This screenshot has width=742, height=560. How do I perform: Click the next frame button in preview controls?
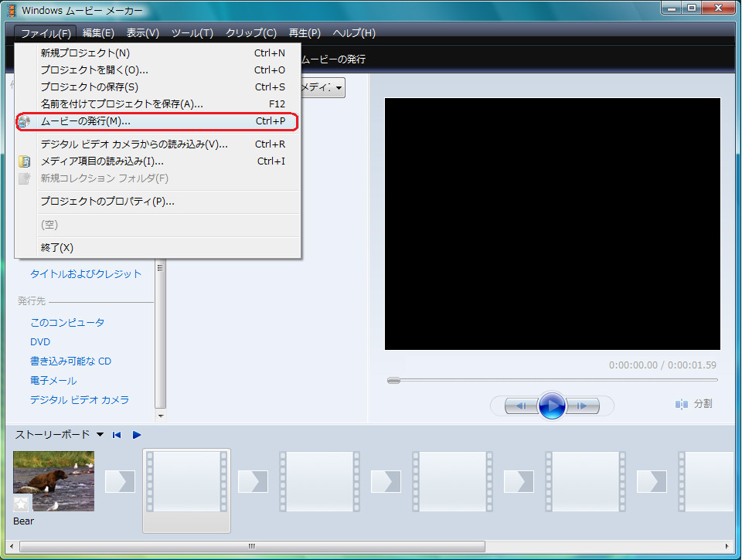click(583, 406)
